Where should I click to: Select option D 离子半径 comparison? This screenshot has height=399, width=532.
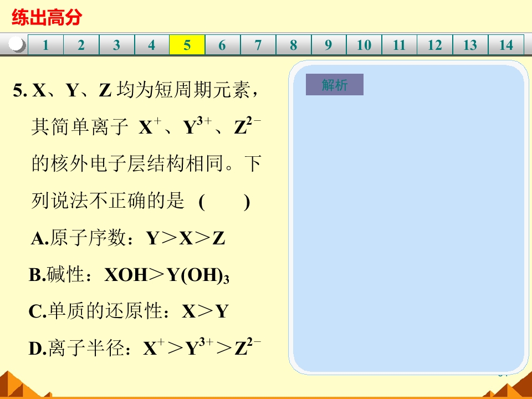[145, 347]
